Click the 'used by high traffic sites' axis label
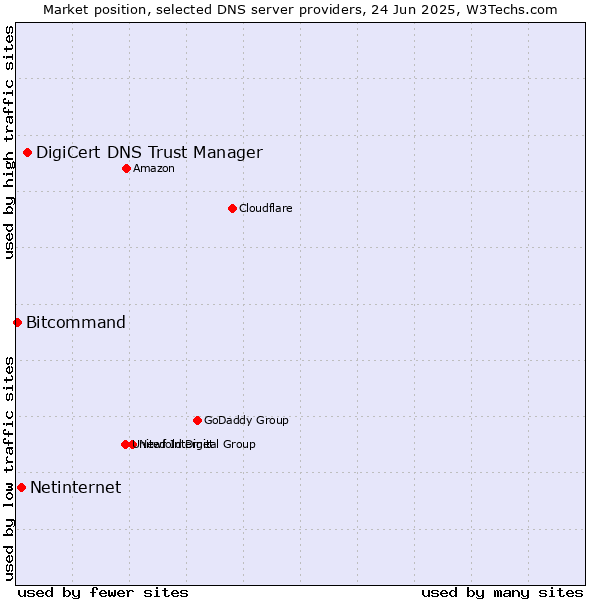600x600 pixels. 9,142
